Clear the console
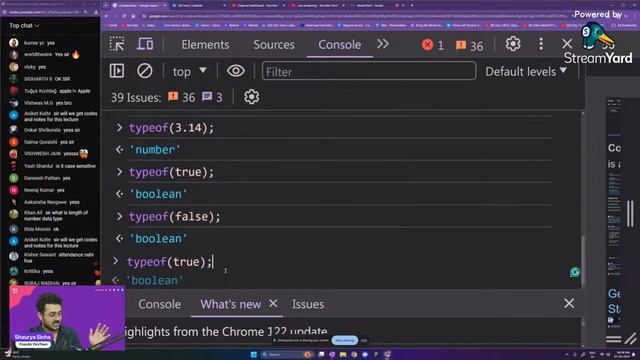This screenshot has width=640, height=360. point(144,71)
